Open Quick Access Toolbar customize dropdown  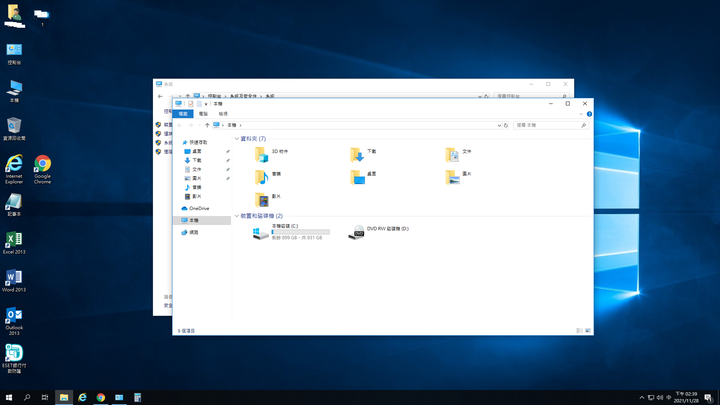pos(206,104)
